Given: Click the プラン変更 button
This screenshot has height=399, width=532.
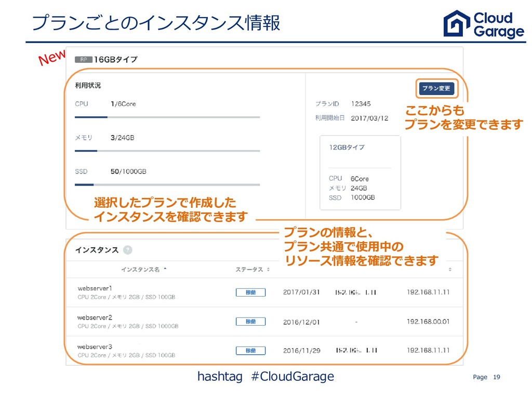Looking at the screenshot, I should pos(436,88).
